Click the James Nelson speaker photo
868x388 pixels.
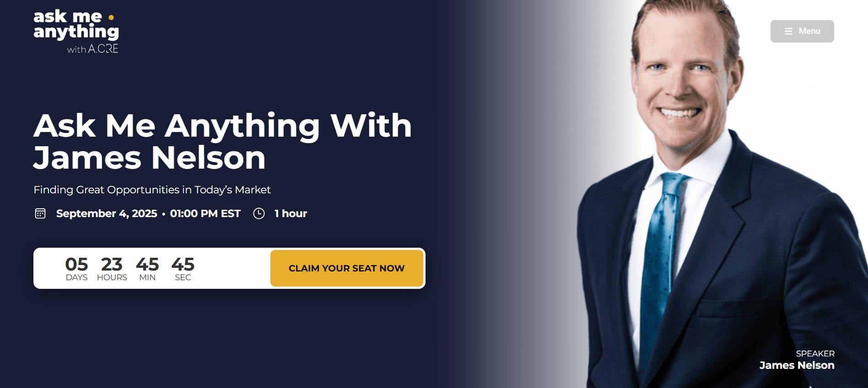[718, 194]
